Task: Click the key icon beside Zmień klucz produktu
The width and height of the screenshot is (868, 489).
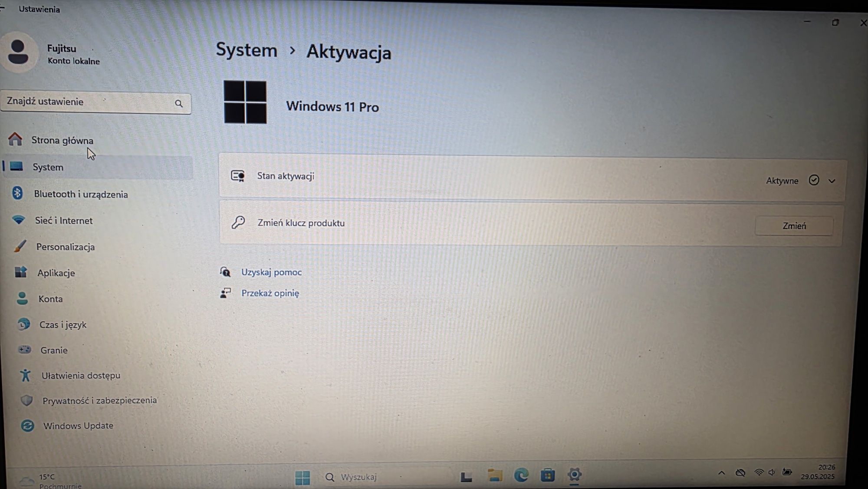Action: (x=238, y=222)
